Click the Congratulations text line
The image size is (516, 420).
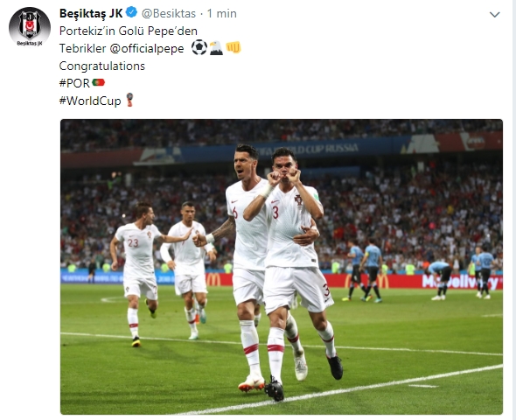(x=102, y=66)
